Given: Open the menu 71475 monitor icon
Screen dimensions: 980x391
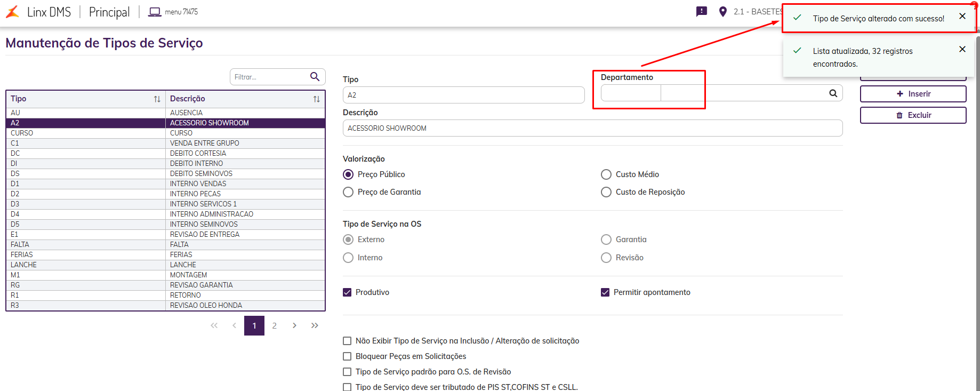Looking at the screenshot, I should (155, 12).
